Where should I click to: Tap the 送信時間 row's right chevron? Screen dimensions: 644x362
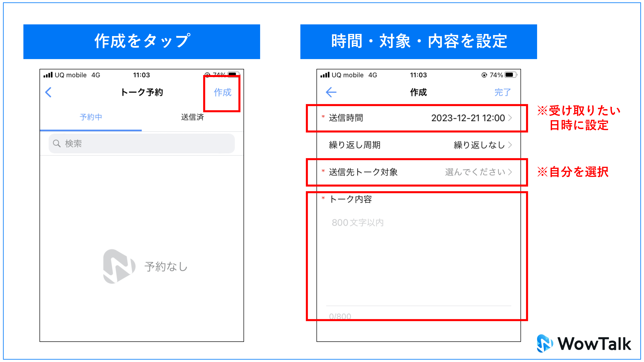click(510, 118)
